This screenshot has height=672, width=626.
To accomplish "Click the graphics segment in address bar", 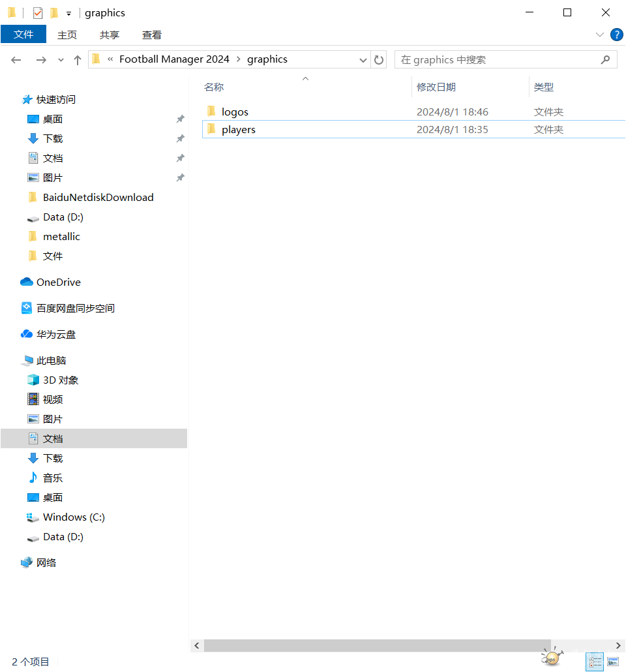I will coord(267,59).
